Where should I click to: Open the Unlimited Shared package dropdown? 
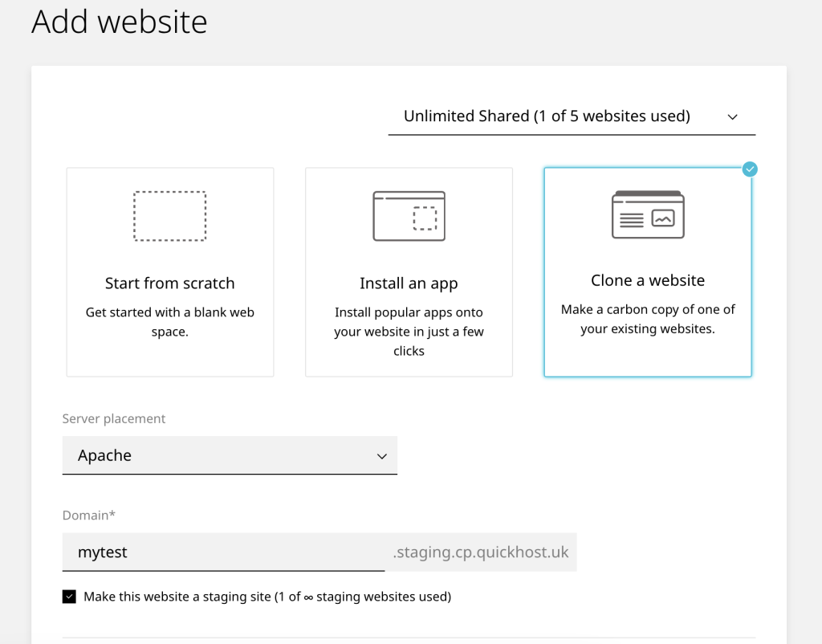pyautogui.click(x=572, y=116)
